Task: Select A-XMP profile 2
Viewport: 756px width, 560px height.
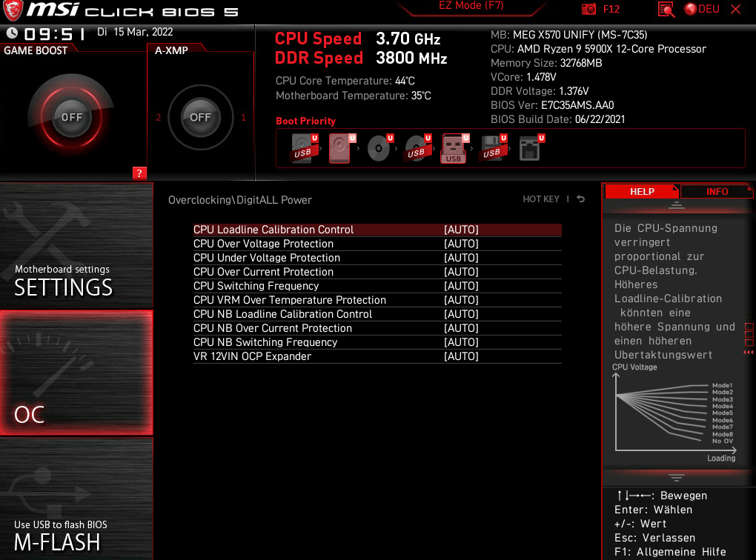Action: click(x=158, y=118)
